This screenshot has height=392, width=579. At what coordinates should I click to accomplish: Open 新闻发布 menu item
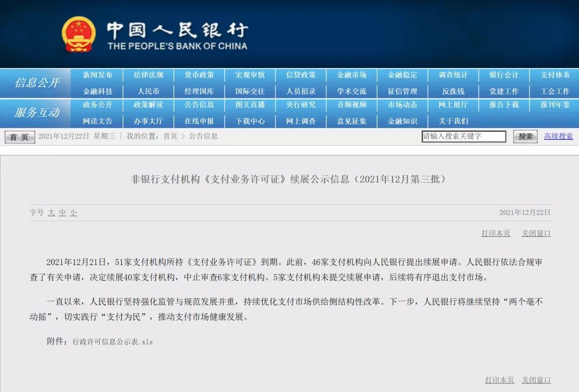(x=98, y=75)
